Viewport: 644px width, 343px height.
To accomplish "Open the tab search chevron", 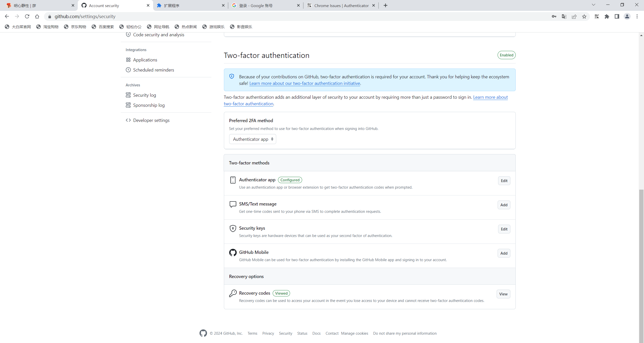I will (593, 5).
